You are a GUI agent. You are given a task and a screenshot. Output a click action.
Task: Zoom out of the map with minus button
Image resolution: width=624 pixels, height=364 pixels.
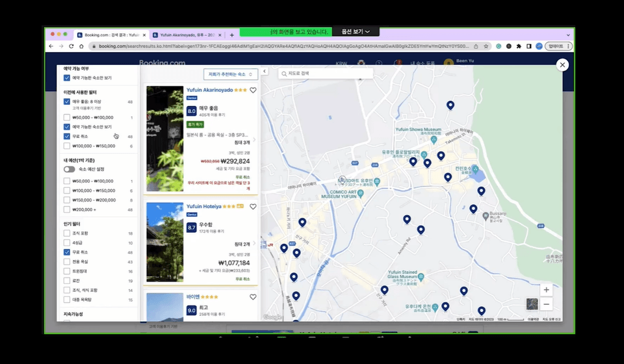547,304
